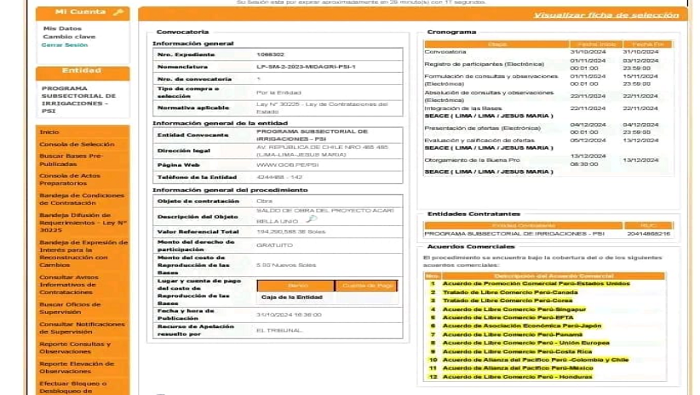The width and height of the screenshot is (700, 395).
Task: Go to Inicio in sidebar menu
Action: point(49,132)
